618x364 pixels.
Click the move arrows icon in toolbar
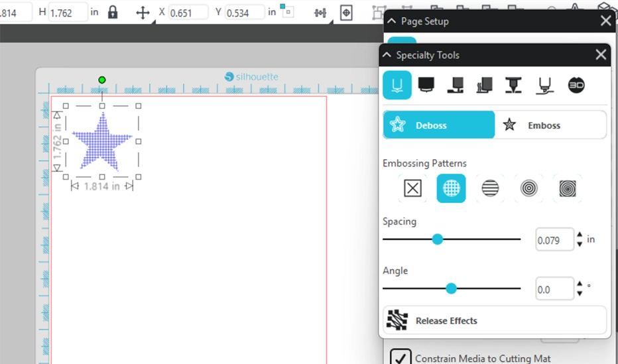[x=143, y=13]
